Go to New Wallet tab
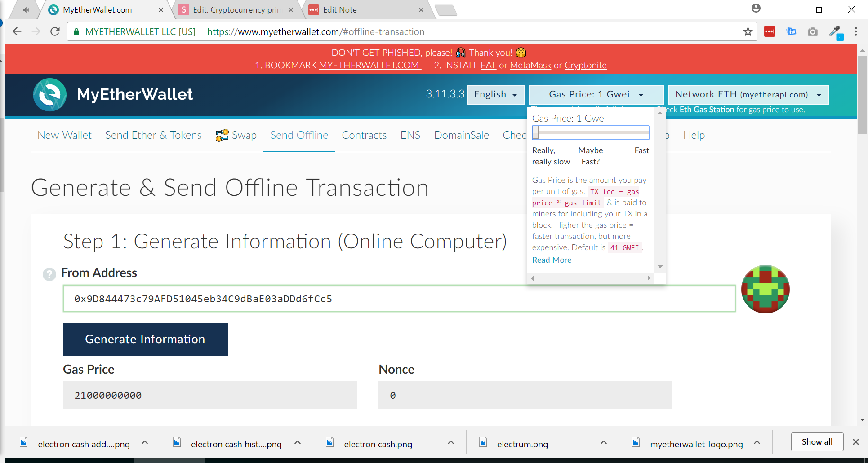The width and height of the screenshot is (868, 463). (64, 135)
